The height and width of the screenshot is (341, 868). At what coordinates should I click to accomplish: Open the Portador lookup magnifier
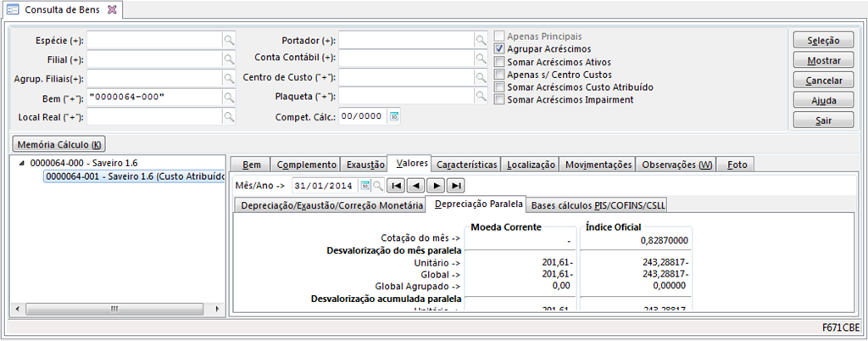coord(481,40)
